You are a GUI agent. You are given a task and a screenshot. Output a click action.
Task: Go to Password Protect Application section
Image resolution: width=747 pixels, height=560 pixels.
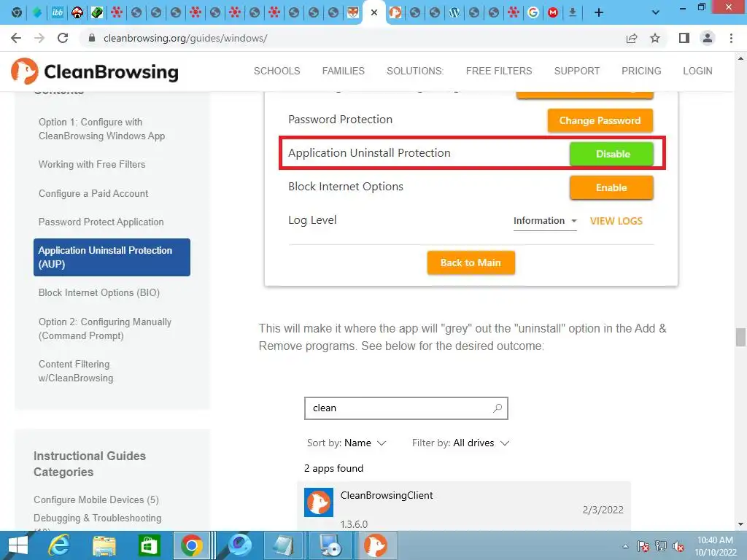click(101, 222)
